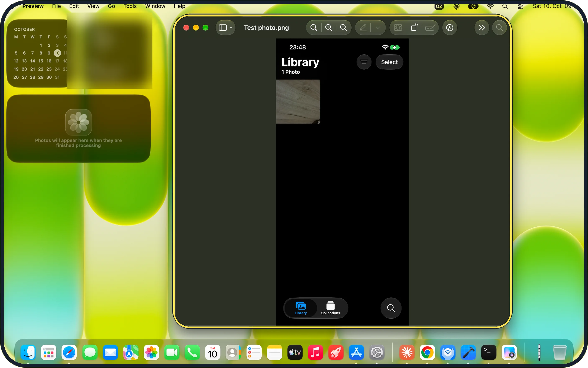Open System Settings from the Dock

[377, 352]
